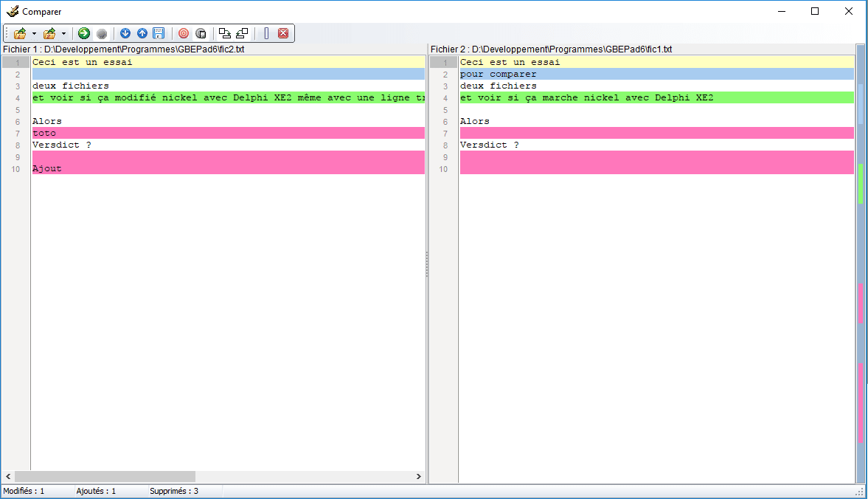Click the 'Supprimés : 3' status bar entry

(x=174, y=491)
